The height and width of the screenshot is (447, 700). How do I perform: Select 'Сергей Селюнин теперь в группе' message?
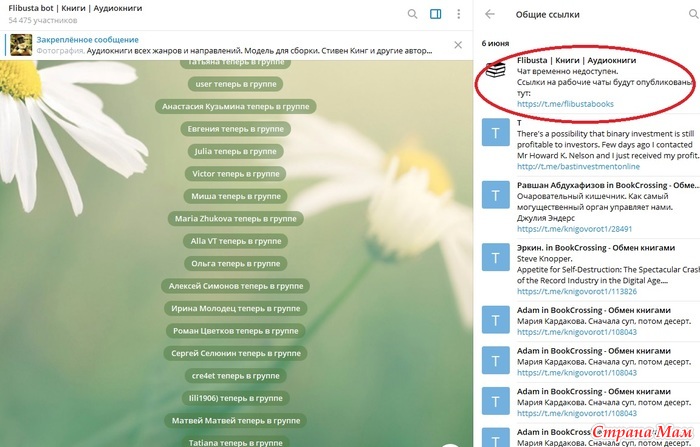pyautogui.click(x=236, y=353)
